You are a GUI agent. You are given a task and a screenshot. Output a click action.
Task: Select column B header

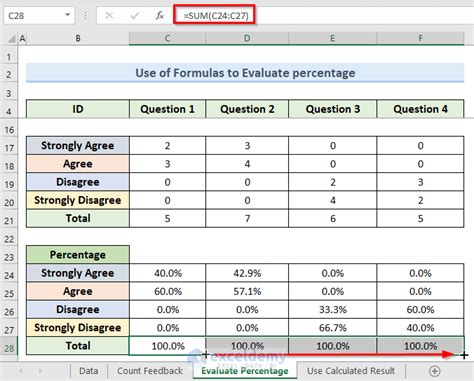click(x=78, y=38)
